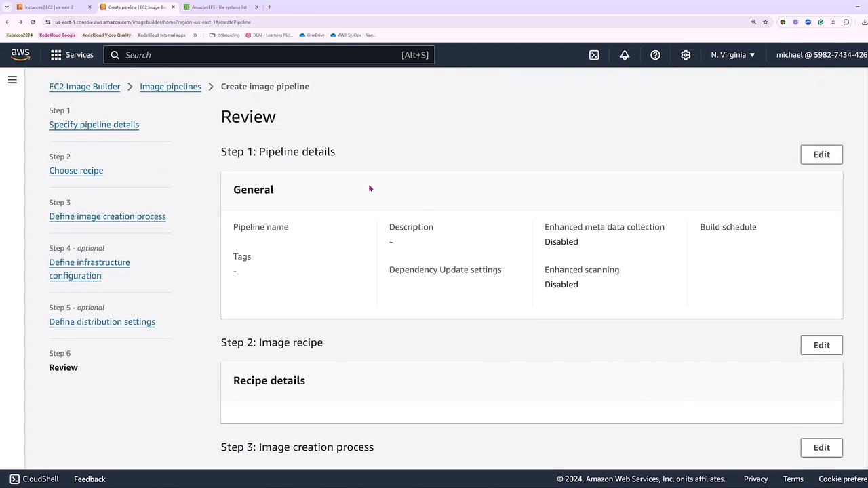Screen dimensions: 868x488
Task: Open the Terms link in footer
Action: pyautogui.click(x=793, y=479)
